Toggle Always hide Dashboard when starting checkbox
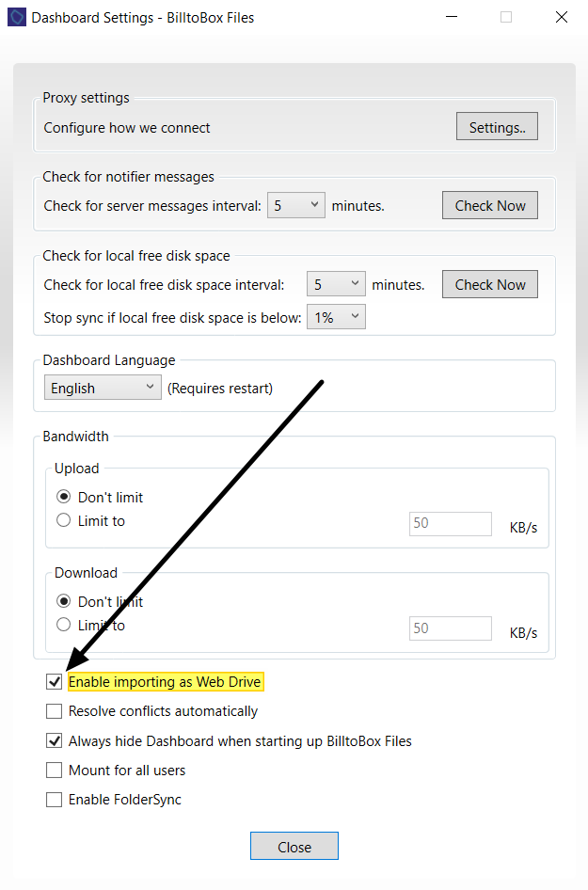588x890 pixels. [x=54, y=740]
